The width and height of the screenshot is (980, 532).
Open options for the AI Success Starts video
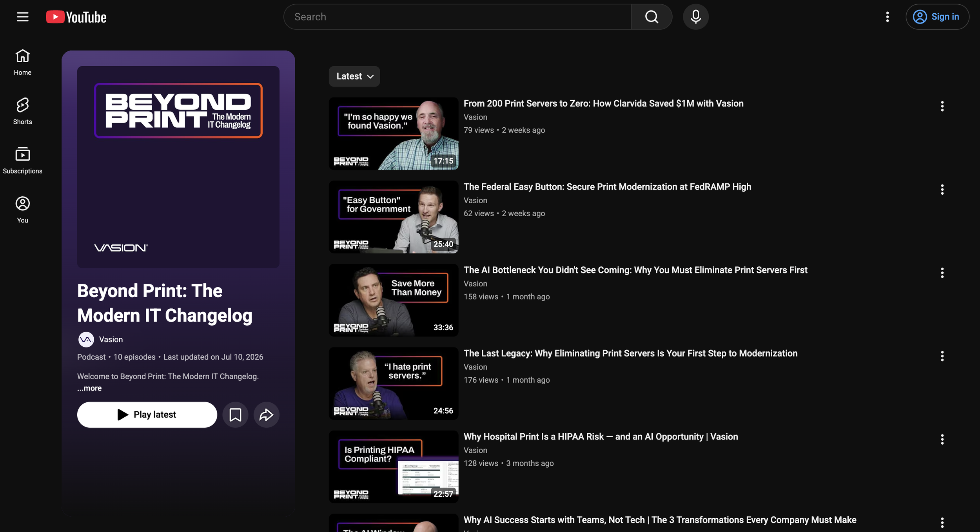point(942,523)
